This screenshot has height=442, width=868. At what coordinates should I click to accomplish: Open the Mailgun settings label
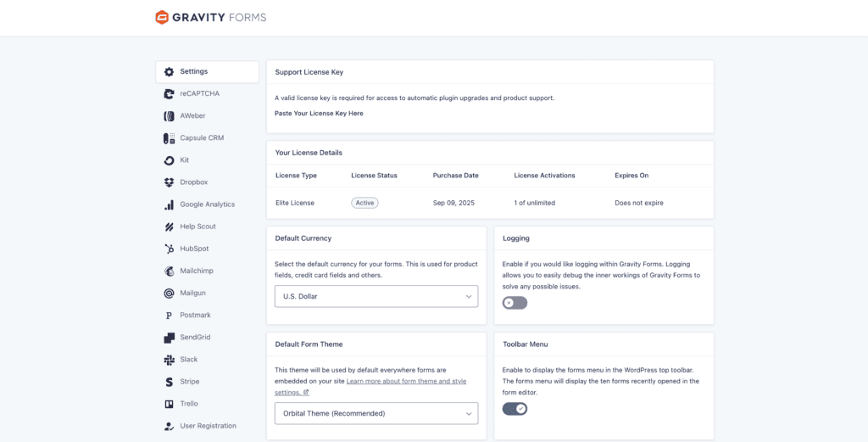pos(192,293)
